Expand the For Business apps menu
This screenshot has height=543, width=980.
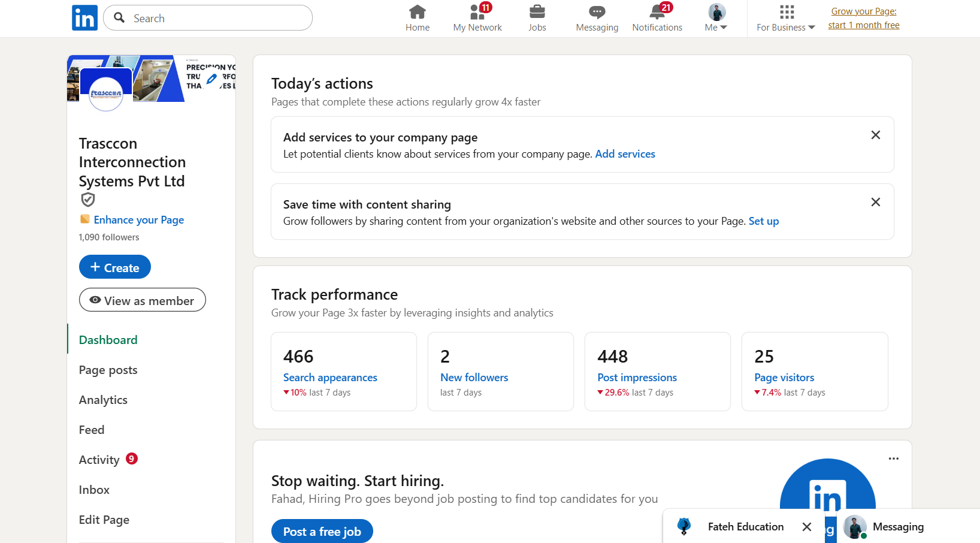pyautogui.click(x=786, y=19)
